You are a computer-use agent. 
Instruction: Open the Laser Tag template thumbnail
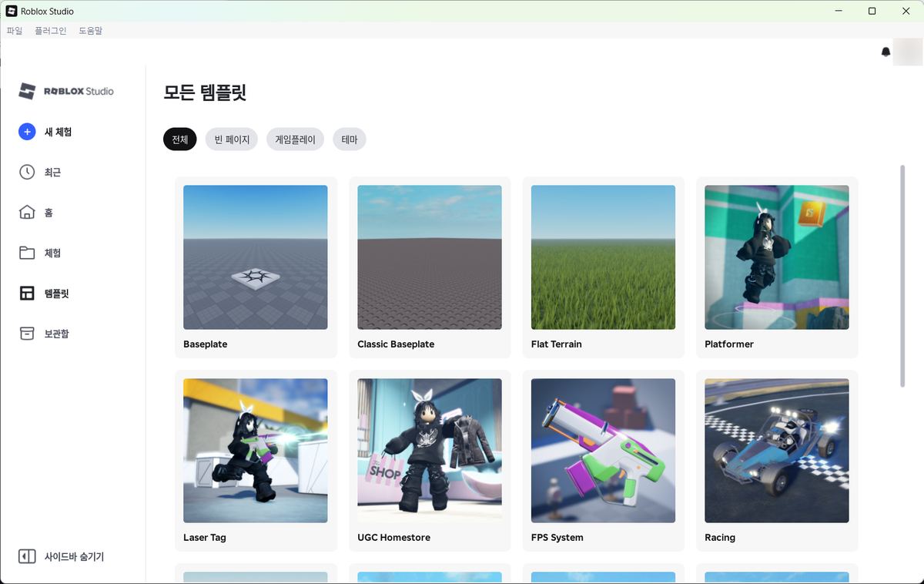click(x=256, y=451)
